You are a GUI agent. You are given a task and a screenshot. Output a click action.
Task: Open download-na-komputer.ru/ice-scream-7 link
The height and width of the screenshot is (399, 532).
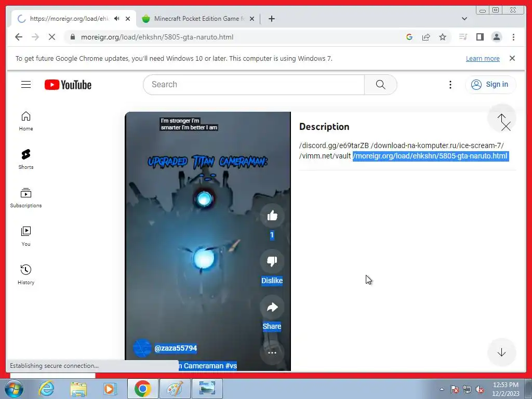tap(437, 145)
